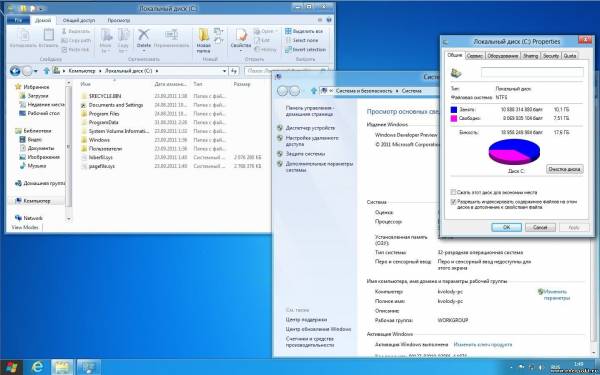Select Рабочий стол in the sidebar
Image resolution: width=600 pixels, height=375 pixels.
tap(39, 113)
